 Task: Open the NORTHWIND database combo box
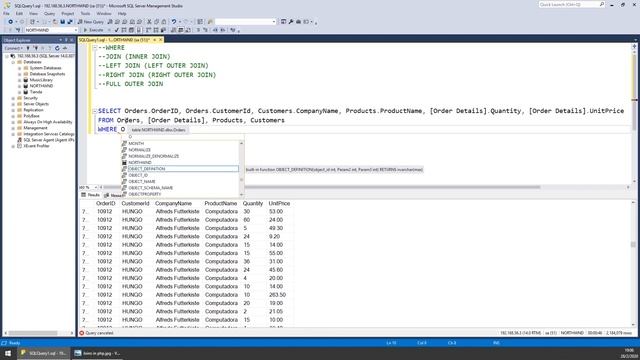(x=51, y=30)
